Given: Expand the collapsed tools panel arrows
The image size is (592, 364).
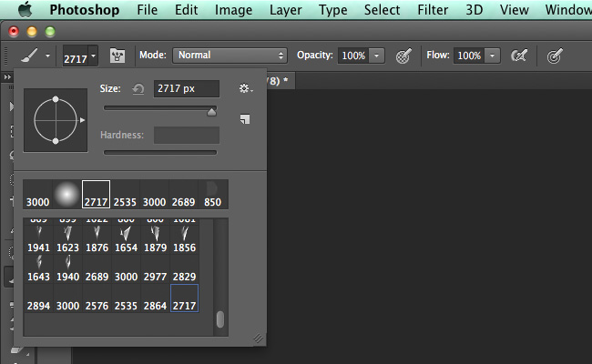Looking at the screenshot, I should [7, 77].
